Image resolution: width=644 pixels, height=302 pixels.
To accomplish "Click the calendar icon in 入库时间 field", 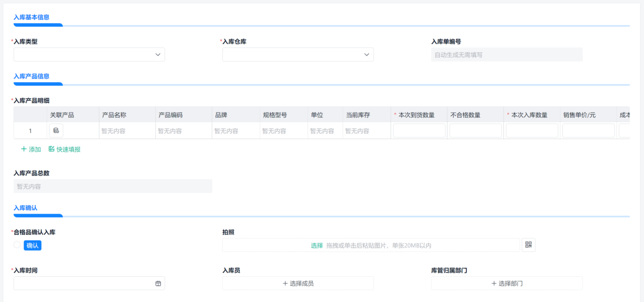I will coord(158,283).
